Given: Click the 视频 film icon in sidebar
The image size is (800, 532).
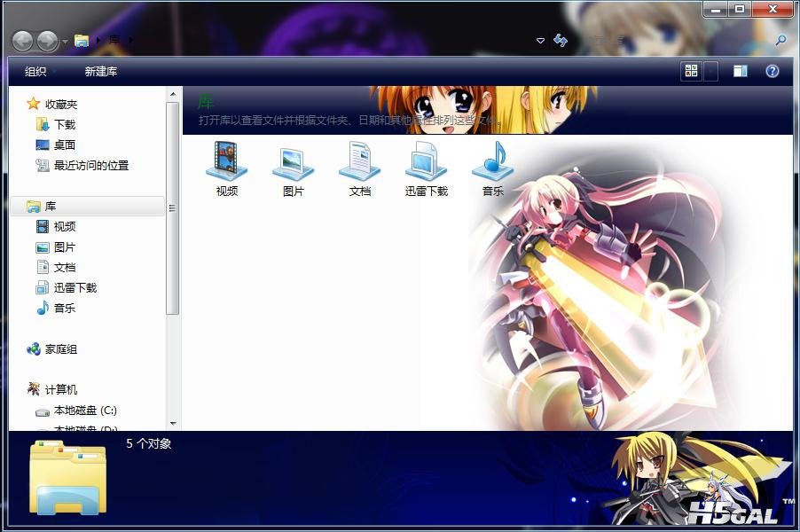Looking at the screenshot, I should (43, 226).
